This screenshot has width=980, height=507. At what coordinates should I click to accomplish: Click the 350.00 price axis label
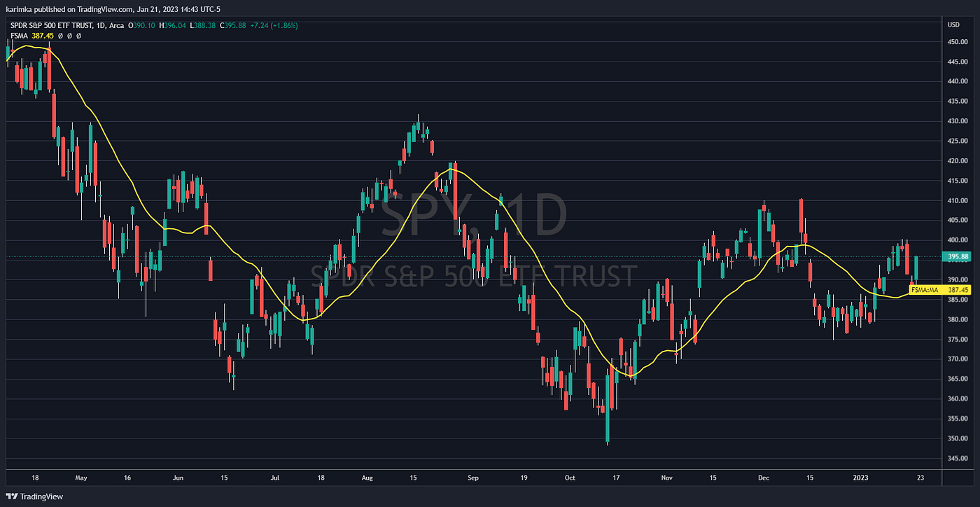pyautogui.click(x=956, y=439)
